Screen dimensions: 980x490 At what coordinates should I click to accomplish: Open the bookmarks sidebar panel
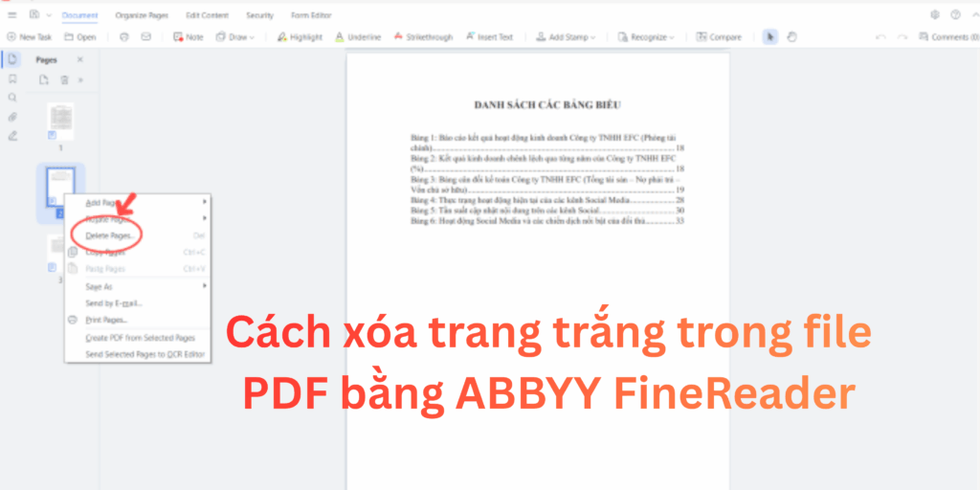click(12, 78)
